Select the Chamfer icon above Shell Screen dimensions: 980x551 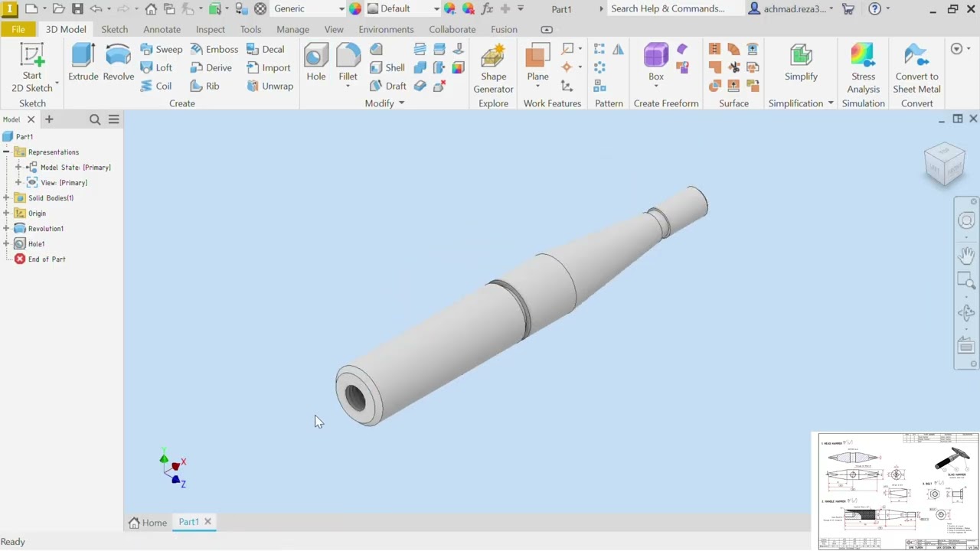tap(376, 49)
